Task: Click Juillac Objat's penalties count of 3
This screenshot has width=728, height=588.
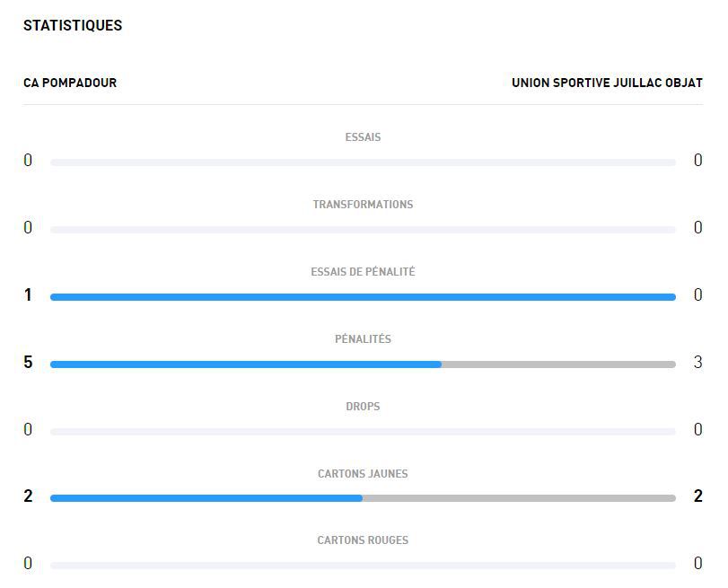Action: coord(697,363)
